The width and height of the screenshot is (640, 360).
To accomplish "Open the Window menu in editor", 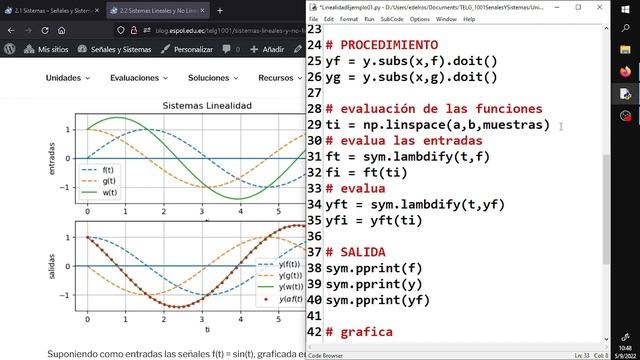I will [446, 19].
